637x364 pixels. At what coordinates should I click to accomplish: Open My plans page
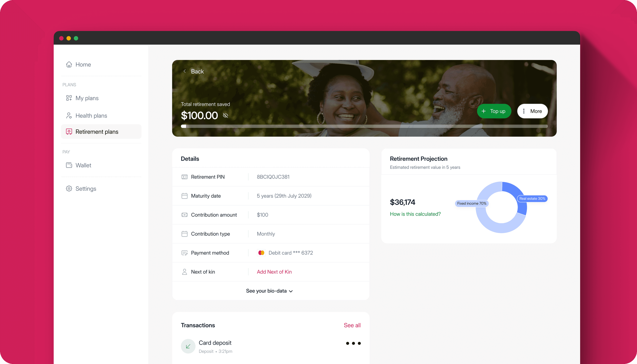[x=101, y=98]
